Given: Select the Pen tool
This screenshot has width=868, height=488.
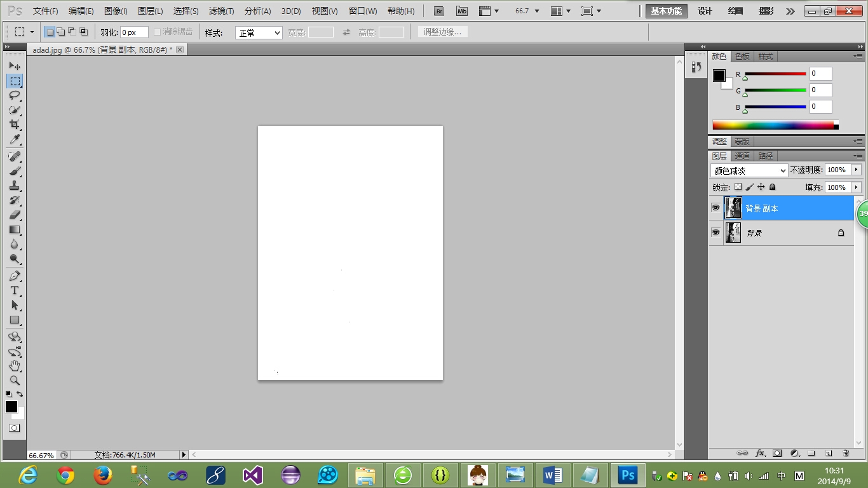Looking at the screenshot, I should pyautogui.click(x=15, y=276).
